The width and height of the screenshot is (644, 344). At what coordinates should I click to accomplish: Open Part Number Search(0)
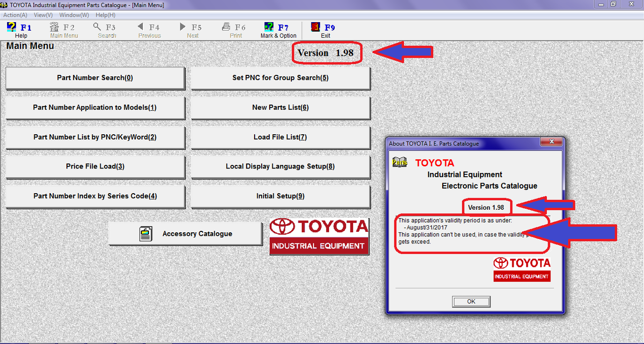[x=95, y=78]
